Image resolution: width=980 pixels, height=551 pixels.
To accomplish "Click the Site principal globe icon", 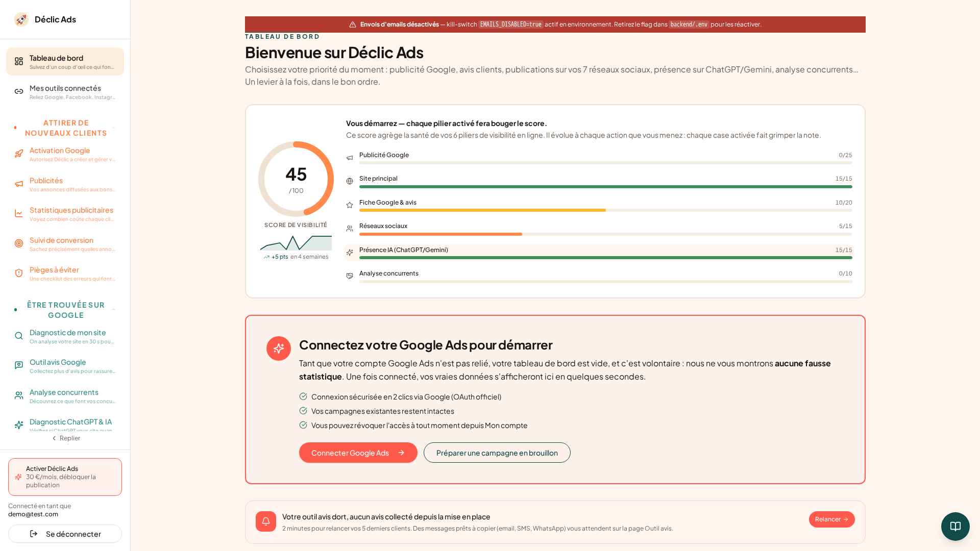I will pyautogui.click(x=350, y=181).
